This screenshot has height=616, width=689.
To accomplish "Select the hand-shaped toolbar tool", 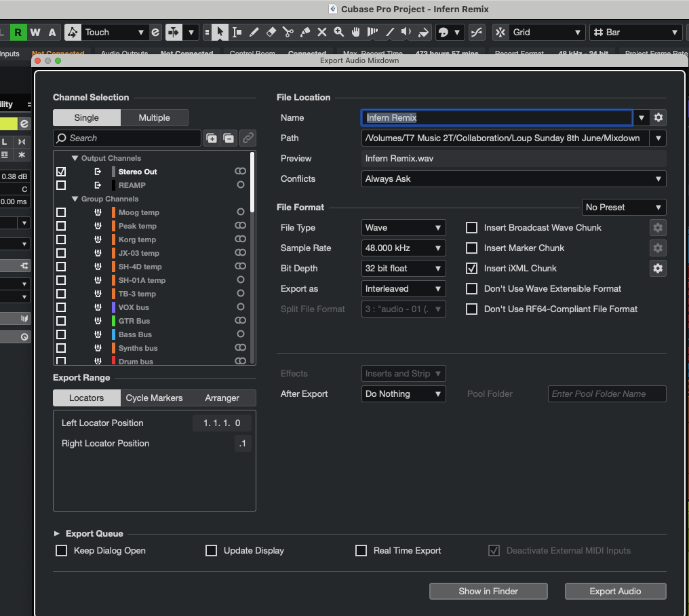I will click(355, 32).
